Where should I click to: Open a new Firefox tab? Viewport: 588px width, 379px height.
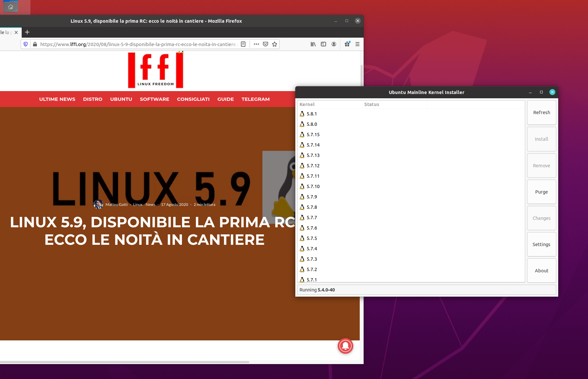pos(27,32)
